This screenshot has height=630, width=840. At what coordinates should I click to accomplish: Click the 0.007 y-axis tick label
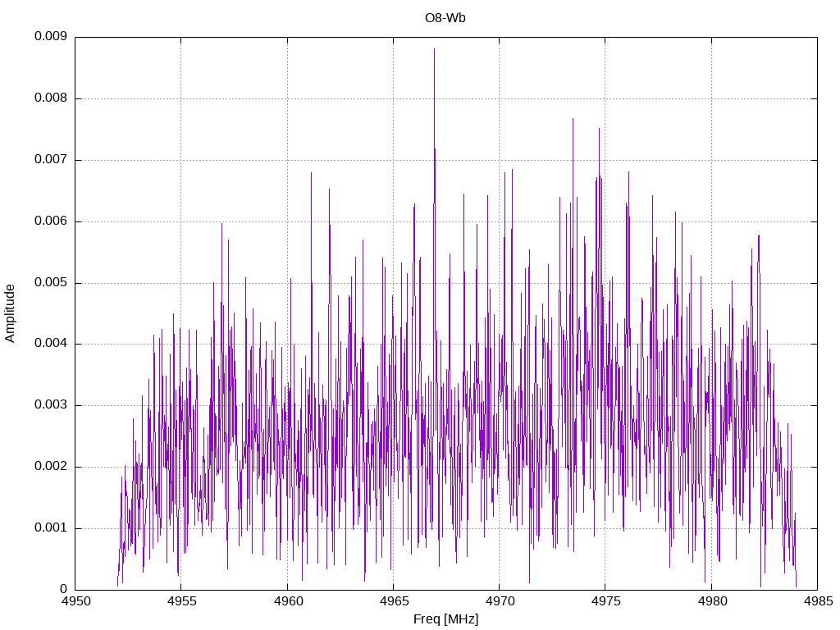tap(51, 160)
